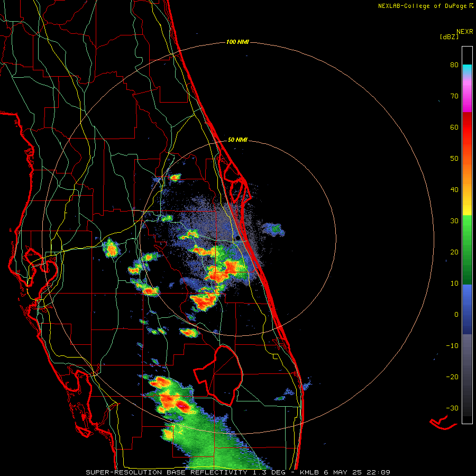Click the NEXR label above color scale
The width and height of the screenshot is (476, 476).
pos(465,32)
